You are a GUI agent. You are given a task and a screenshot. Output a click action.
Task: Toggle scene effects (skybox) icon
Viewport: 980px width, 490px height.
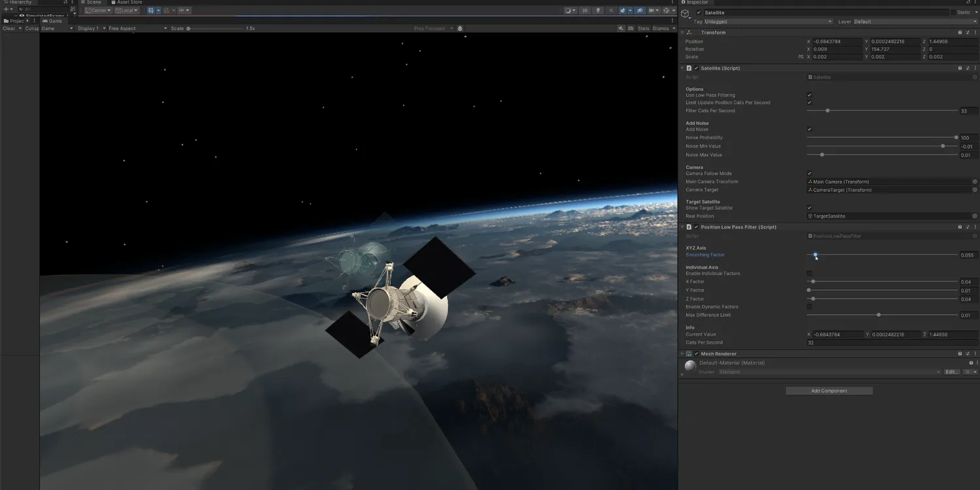coord(623,10)
